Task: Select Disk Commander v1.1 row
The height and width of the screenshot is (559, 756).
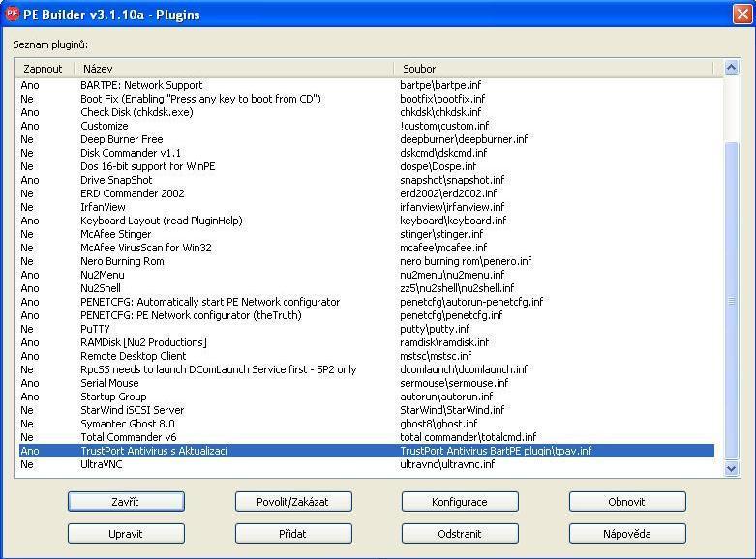Action: click(x=367, y=153)
